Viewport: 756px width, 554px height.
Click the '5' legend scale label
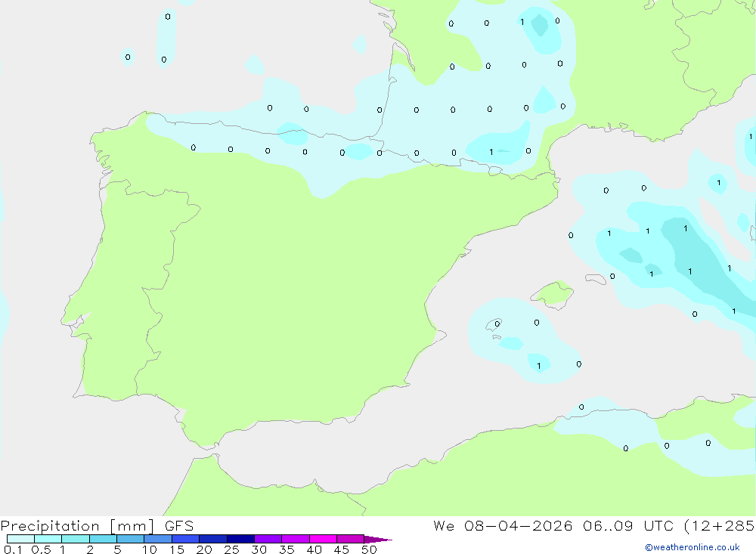(x=117, y=549)
